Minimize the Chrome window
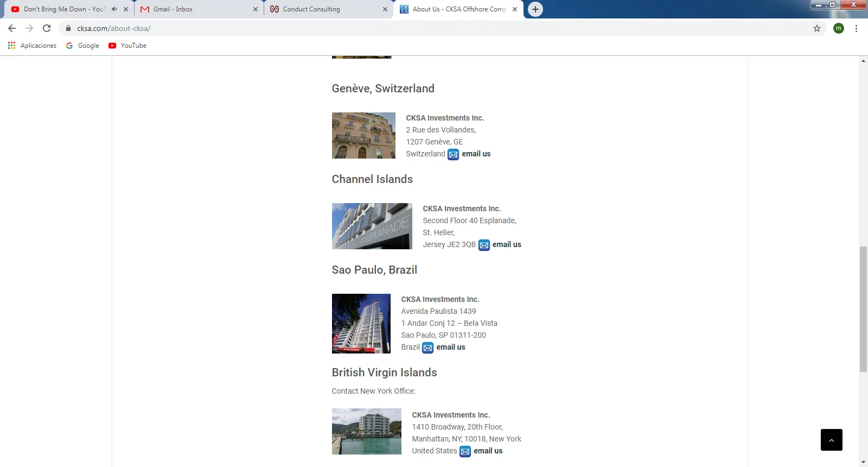Screen dimensions: 868x467 coord(819,5)
